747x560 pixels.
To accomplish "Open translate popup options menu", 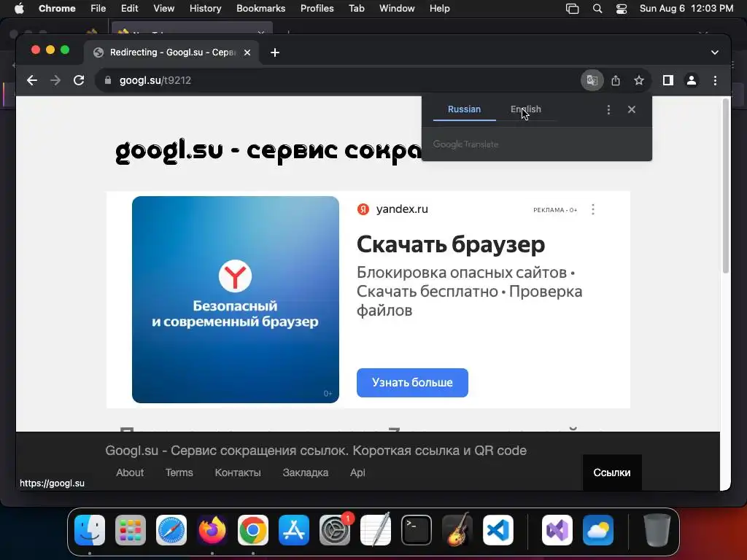I will pos(608,109).
